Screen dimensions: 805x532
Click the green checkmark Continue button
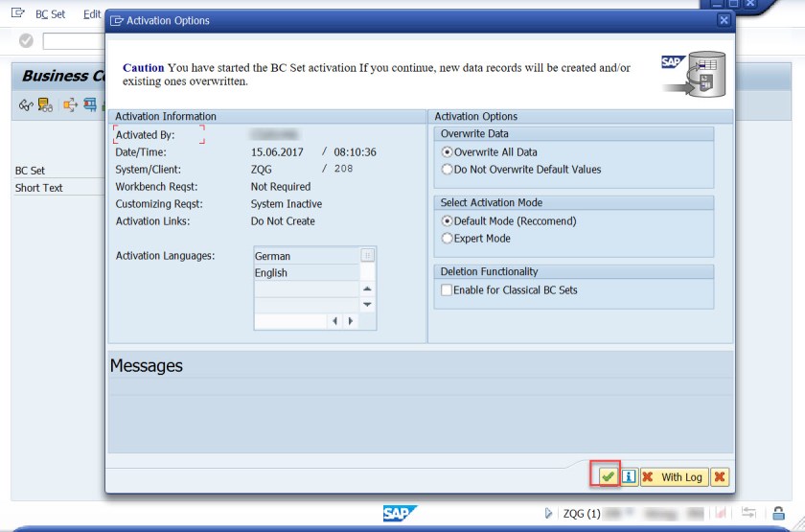(607, 476)
